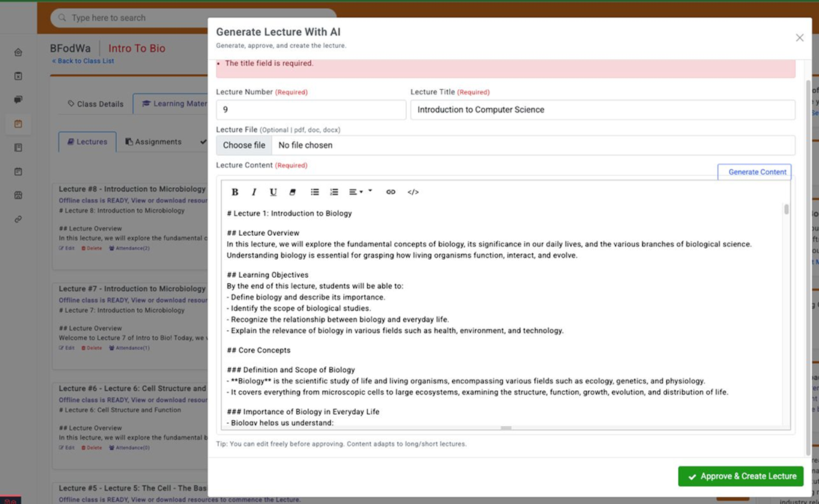This screenshot has width=819, height=504.
Task: Expand the standalone caret beside alignment dropdown
Action: point(370,191)
